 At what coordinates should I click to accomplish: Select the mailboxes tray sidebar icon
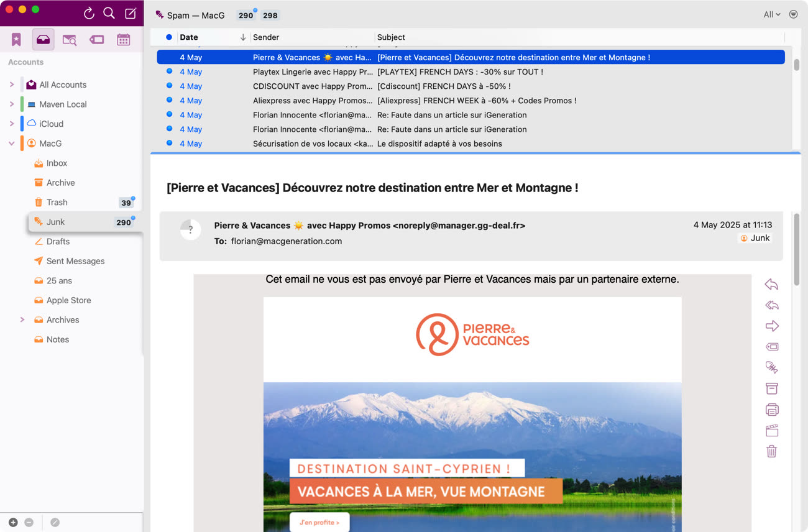pyautogui.click(x=43, y=40)
